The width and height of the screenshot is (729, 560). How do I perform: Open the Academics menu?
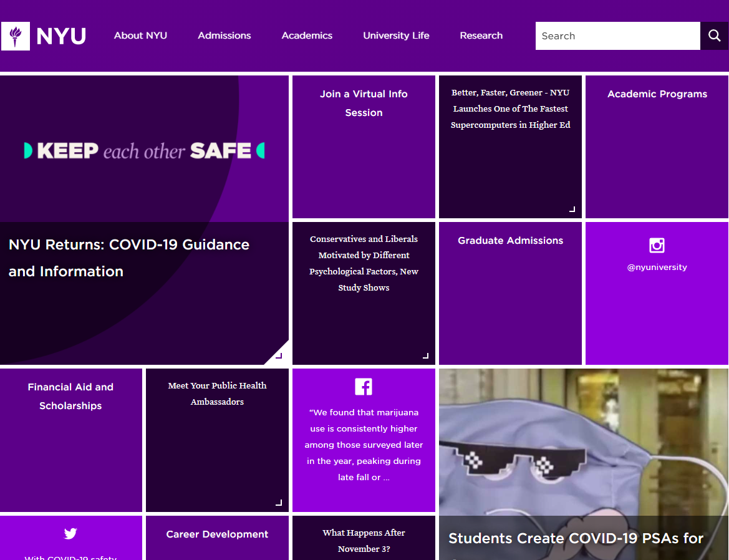click(x=307, y=36)
